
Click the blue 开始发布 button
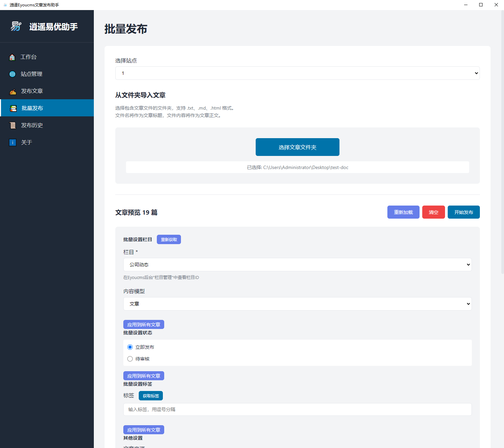(x=463, y=212)
